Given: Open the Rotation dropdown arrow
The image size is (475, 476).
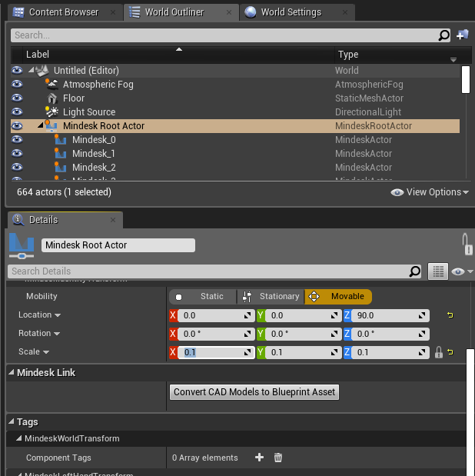Looking at the screenshot, I should click(57, 334).
